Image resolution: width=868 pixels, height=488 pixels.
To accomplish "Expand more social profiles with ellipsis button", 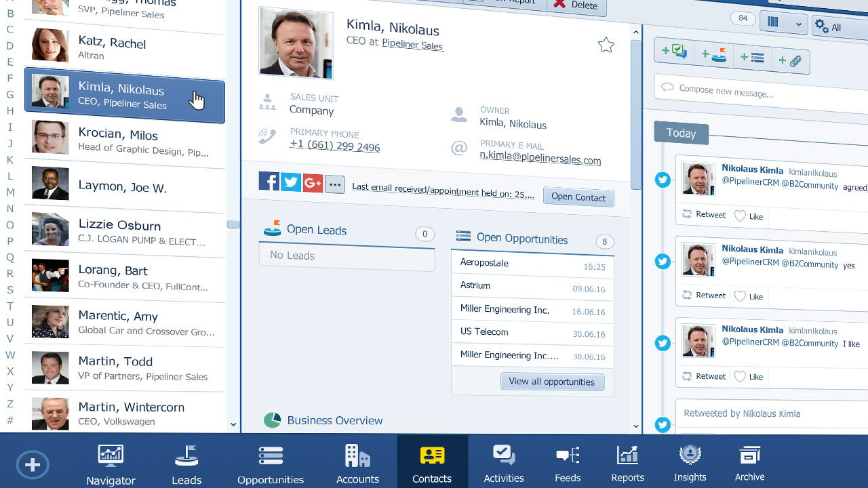I will (x=334, y=184).
